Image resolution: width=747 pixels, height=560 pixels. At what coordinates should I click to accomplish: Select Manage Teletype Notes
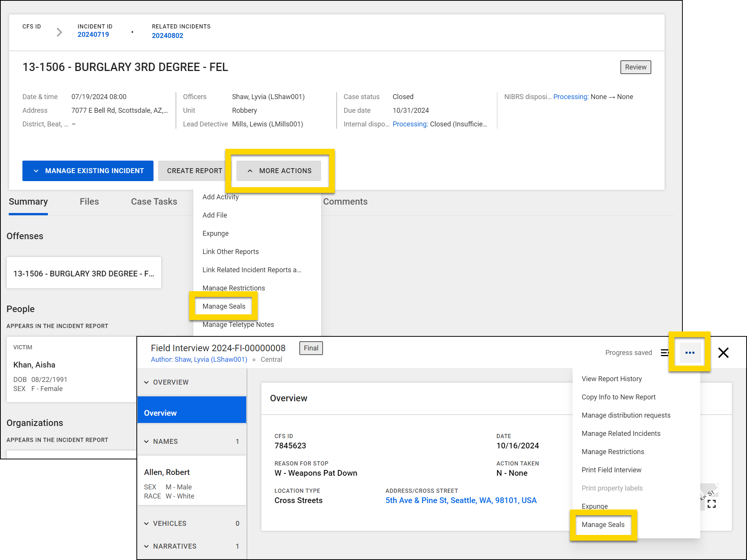(x=257, y=325)
